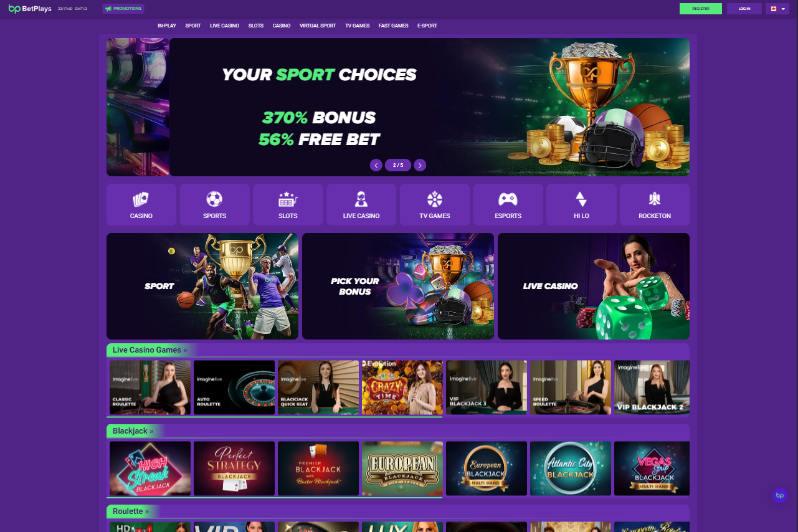Click the floating BetPlays chat bubble
This screenshot has width=798, height=532.
(779, 495)
